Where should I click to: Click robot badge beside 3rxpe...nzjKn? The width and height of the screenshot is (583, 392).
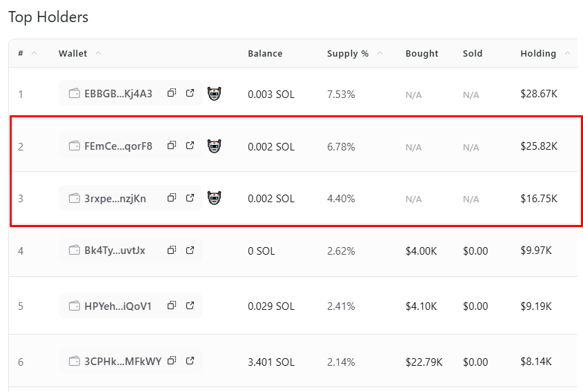coord(214,198)
